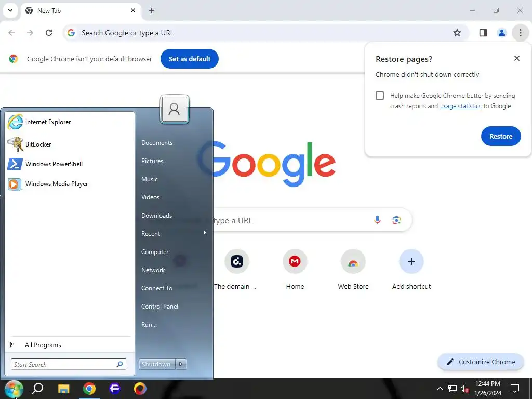Open shutdown options arrow
Screen dimensions: 532x399
click(x=181, y=364)
